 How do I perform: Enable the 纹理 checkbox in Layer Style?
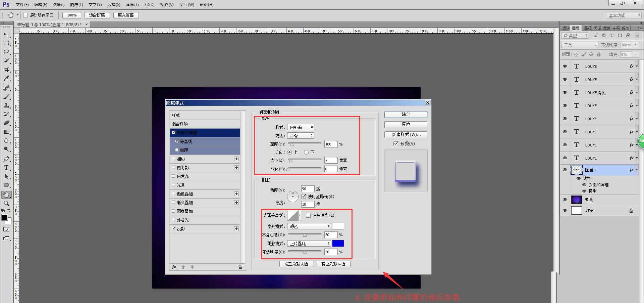177,150
